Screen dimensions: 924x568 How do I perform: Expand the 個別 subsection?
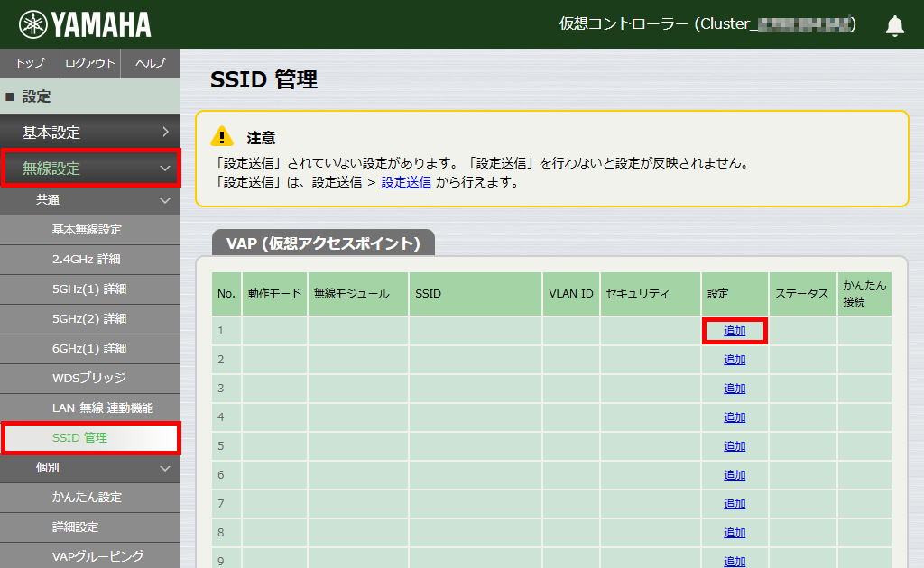[x=90, y=467]
